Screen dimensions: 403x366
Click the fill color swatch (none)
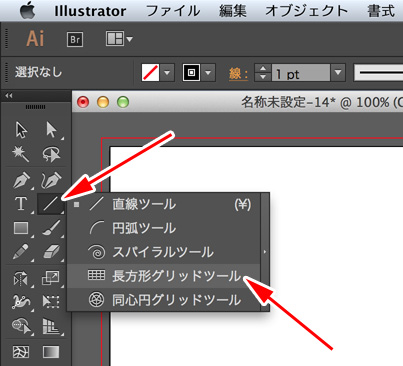(150, 72)
